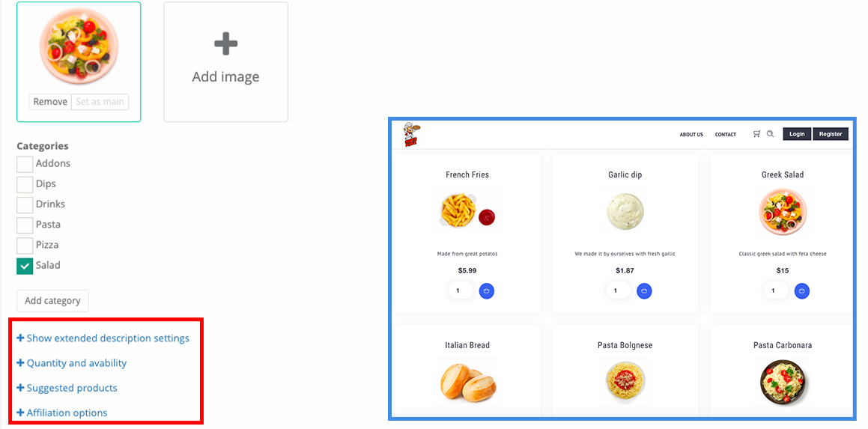Add French Fries to cart basket button

click(487, 290)
